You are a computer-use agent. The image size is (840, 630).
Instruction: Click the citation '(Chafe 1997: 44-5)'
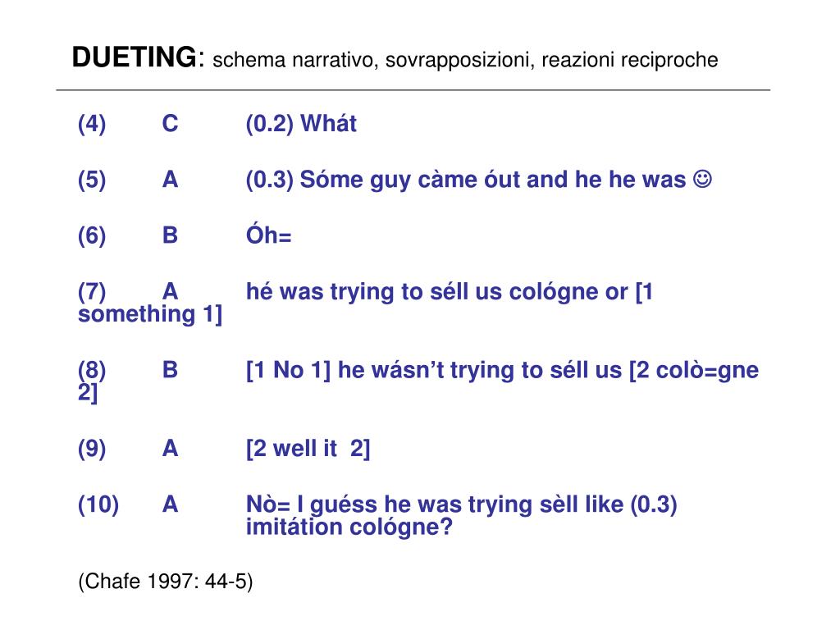pyautogui.click(x=166, y=582)
